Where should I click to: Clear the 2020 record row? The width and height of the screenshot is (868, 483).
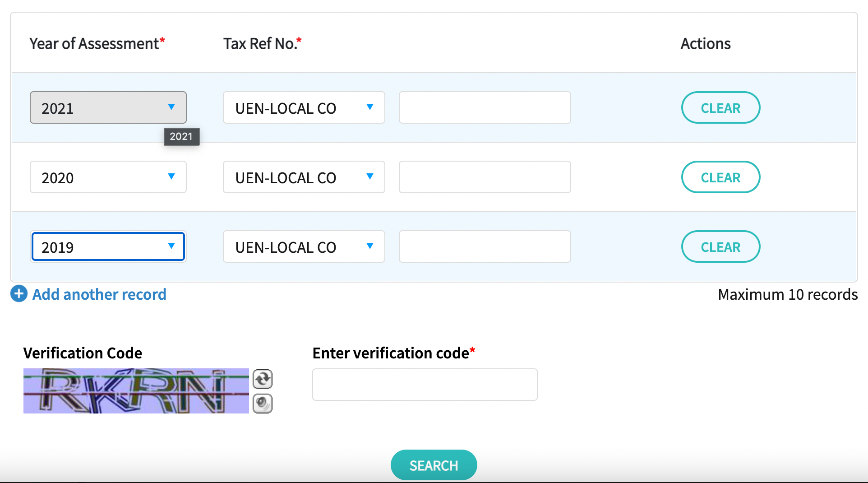720,177
